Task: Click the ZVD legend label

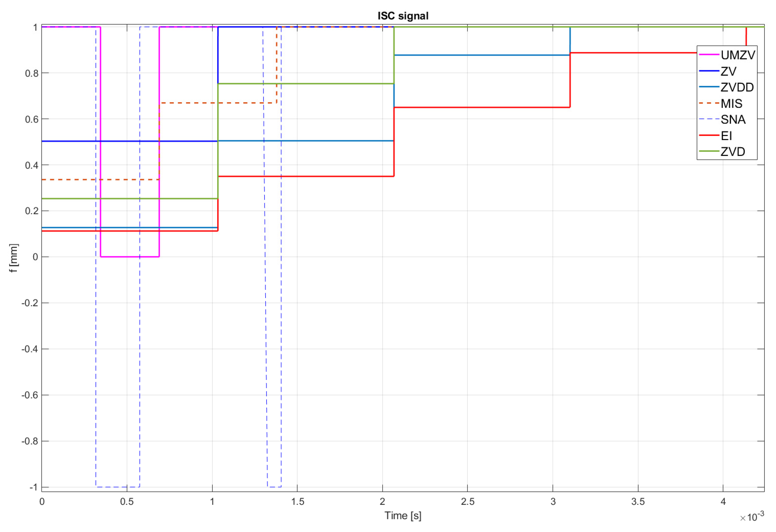Action: pyautogui.click(x=733, y=152)
